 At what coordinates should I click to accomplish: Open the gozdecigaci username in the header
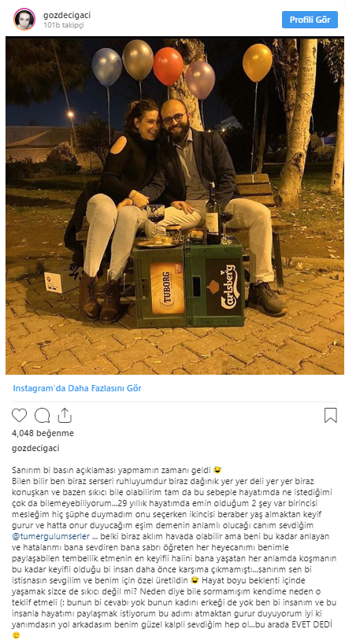click(67, 15)
